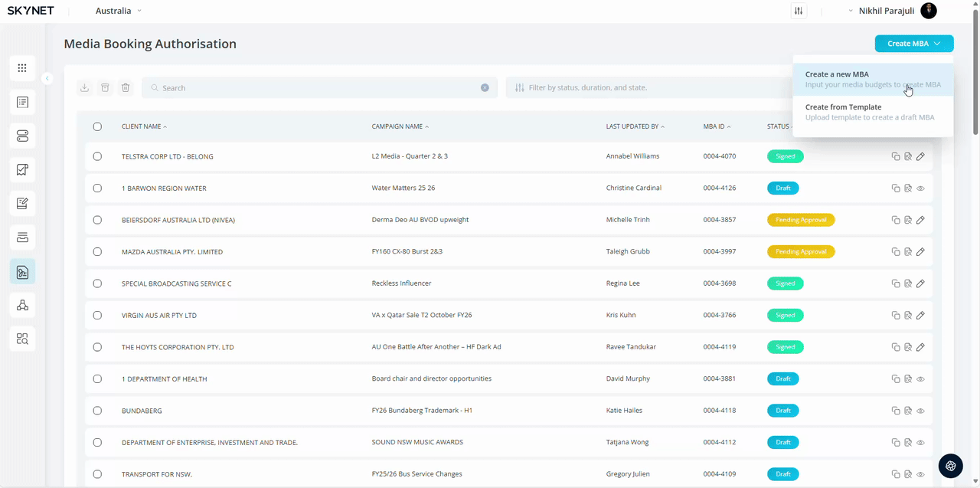Tick the checkbox for Virgin Aus Air row

coord(97,316)
